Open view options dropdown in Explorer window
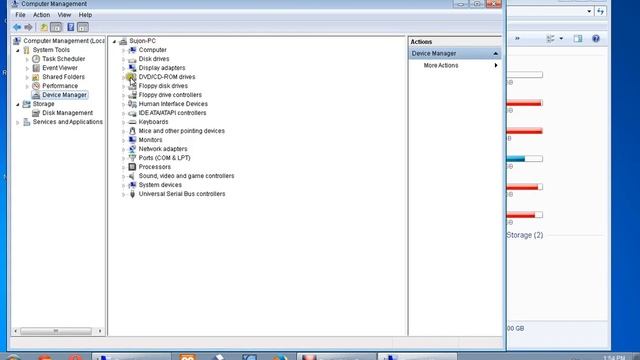Image resolution: width=640 pixels, height=360 pixels. (561, 39)
